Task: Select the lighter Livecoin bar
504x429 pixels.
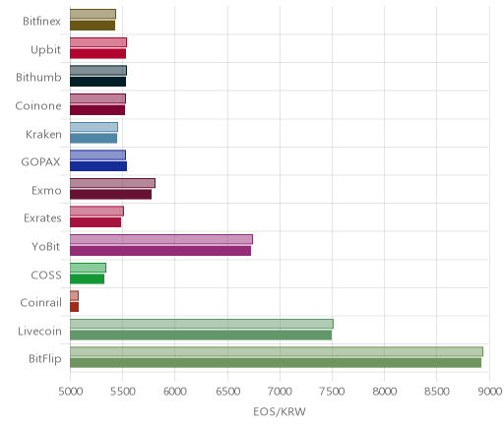Action: pyautogui.click(x=202, y=324)
